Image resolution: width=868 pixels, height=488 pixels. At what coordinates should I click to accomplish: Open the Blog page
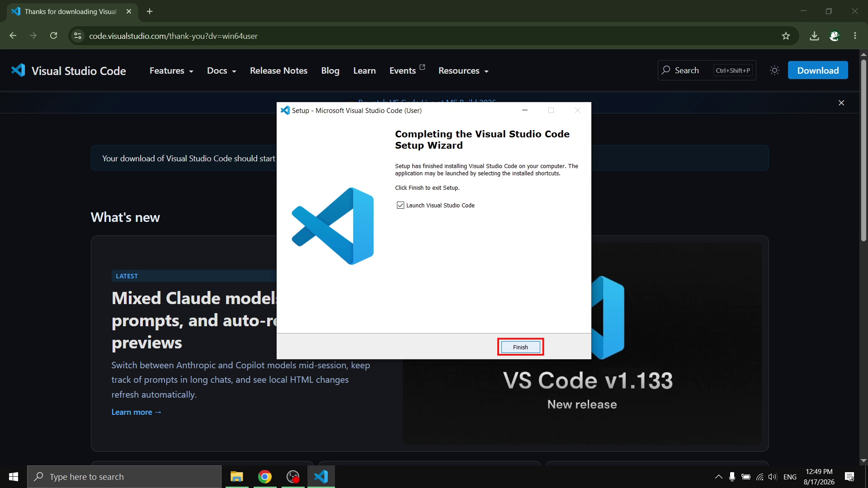pos(330,70)
